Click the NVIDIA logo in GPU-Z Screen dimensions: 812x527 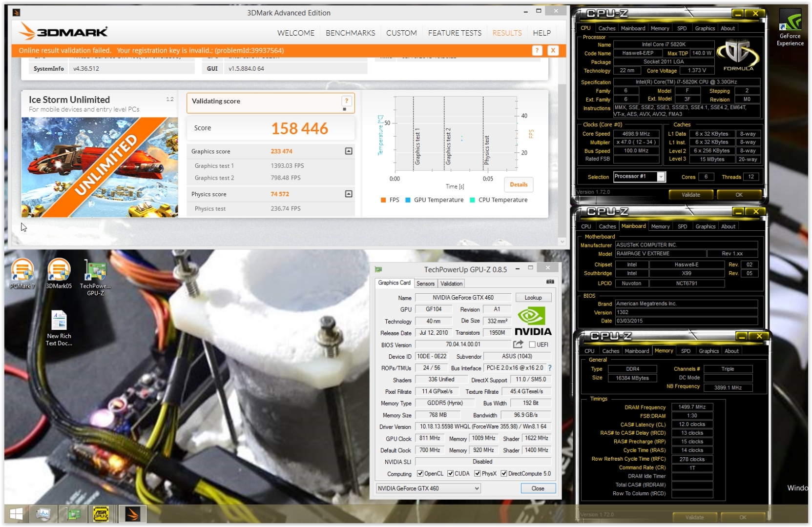(x=533, y=322)
